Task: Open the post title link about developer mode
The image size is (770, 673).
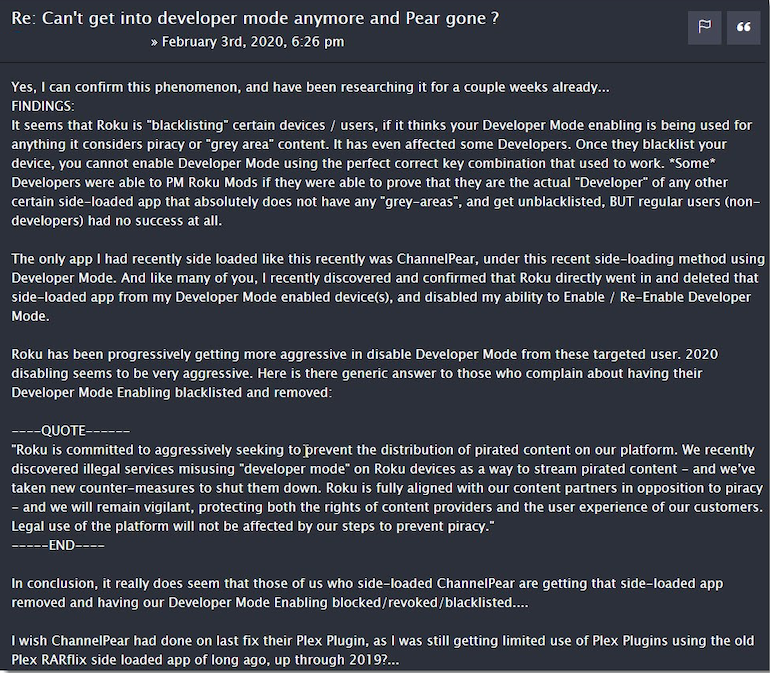Action: coord(255,18)
